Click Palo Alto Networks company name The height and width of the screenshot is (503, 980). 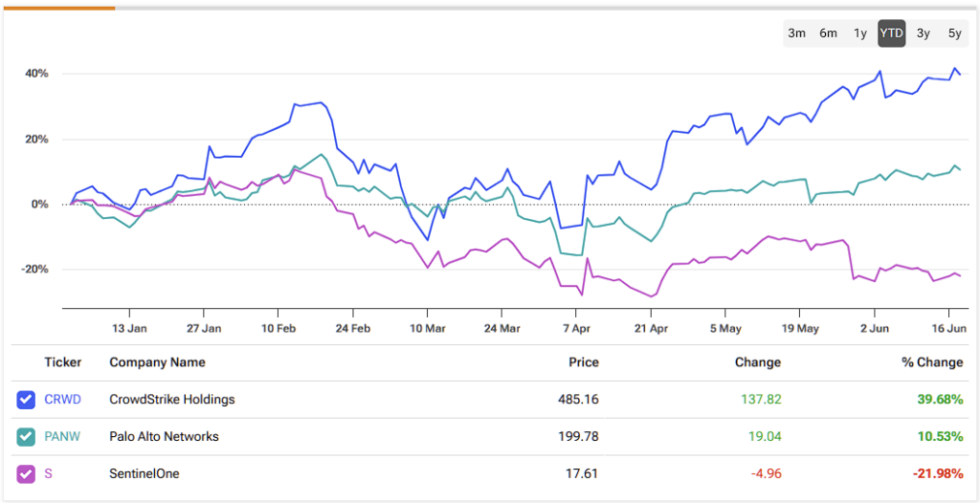(164, 437)
